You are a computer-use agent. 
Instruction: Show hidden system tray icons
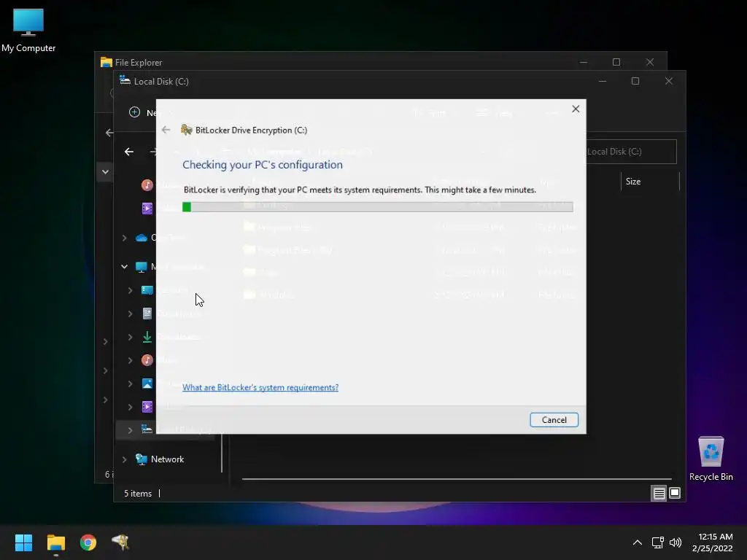637,542
